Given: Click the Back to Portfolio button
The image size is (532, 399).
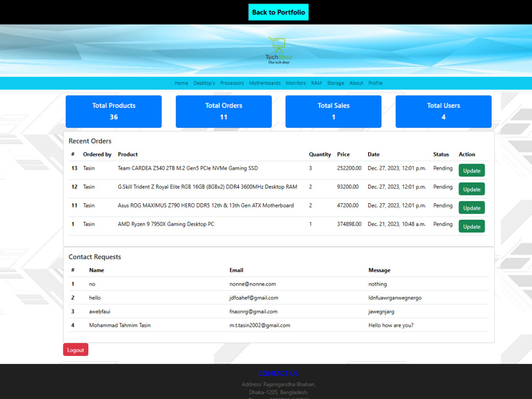Looking at the screenshot, I should pyautogui.click(x=278, y=12).
